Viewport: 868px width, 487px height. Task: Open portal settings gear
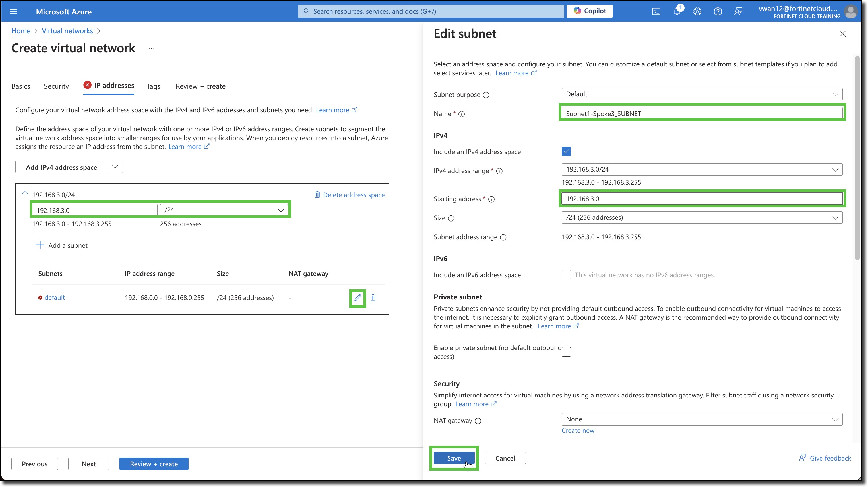[x=697, y=11]
